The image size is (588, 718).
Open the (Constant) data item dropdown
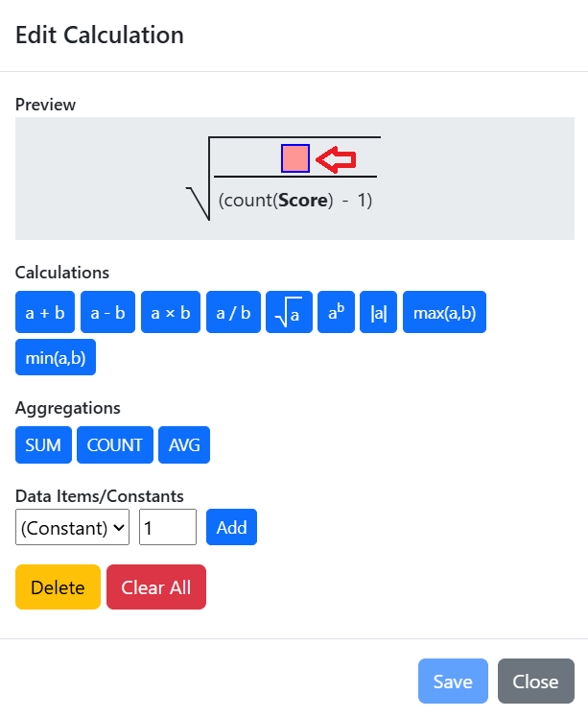(72, 527)
